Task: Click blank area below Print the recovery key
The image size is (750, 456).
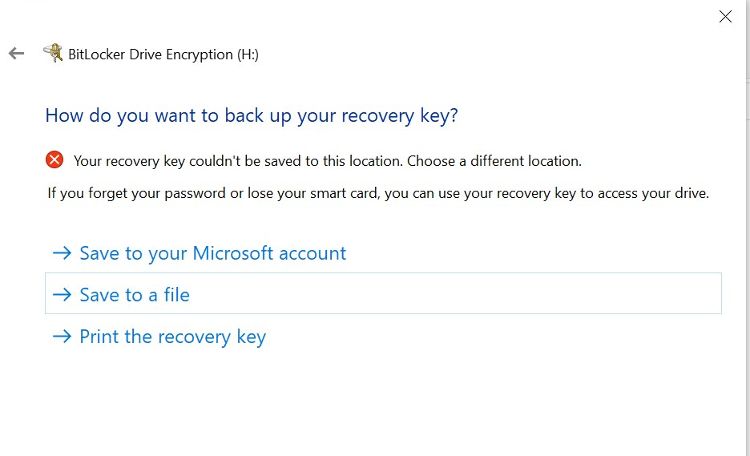Action: click(x=380, y=400)
